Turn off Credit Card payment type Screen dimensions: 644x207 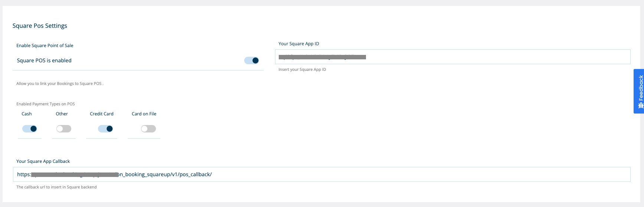[105, 129]
